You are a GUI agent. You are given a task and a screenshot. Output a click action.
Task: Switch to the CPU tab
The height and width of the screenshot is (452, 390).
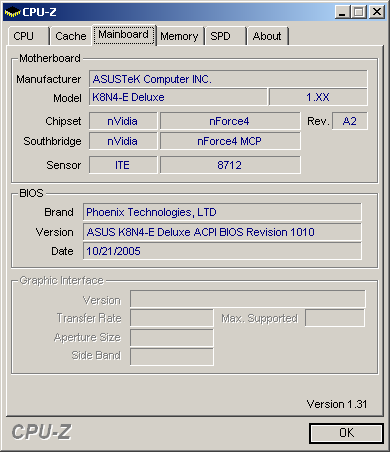point(29,36)
